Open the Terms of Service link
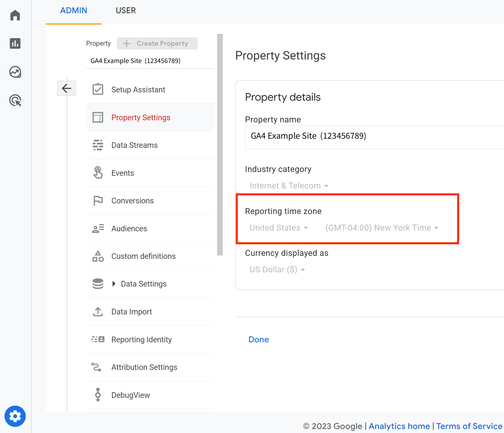Image resolution: width=504 pixels, height=433 pixels. pyautogui.click(x=469, y=426)
